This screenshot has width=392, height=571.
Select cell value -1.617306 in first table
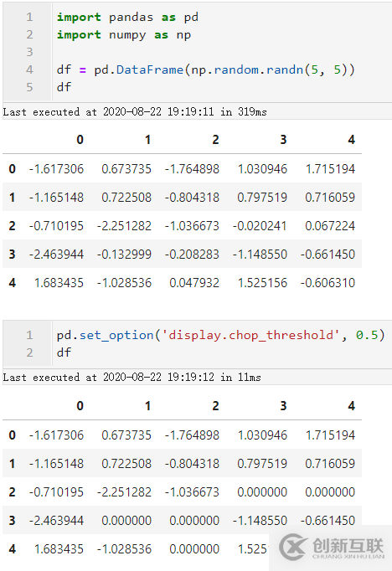[56, 169]
